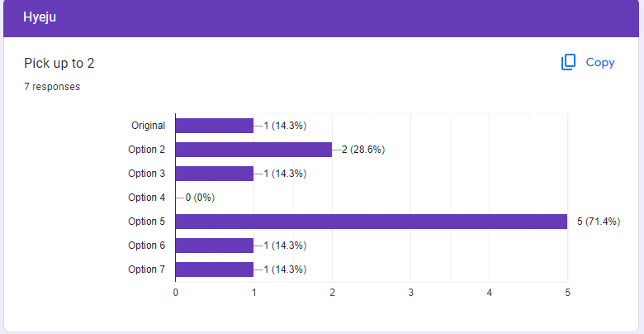The height and width of the screenshot is (334, 644).
Task: Select the Option 7 bar
Action: click(215, 270)
